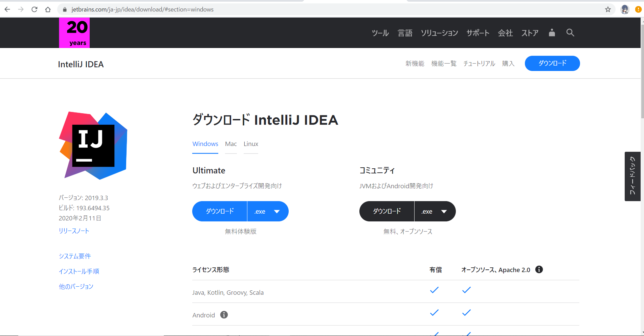Click the 無料、オープンソース text

click(x=408, y=232)
